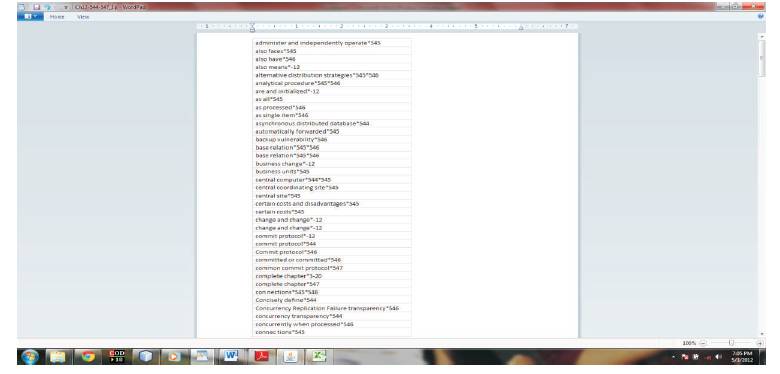780x374 pixels.
Task: Open Excel from the taskbar
Action: coord(319,357)
